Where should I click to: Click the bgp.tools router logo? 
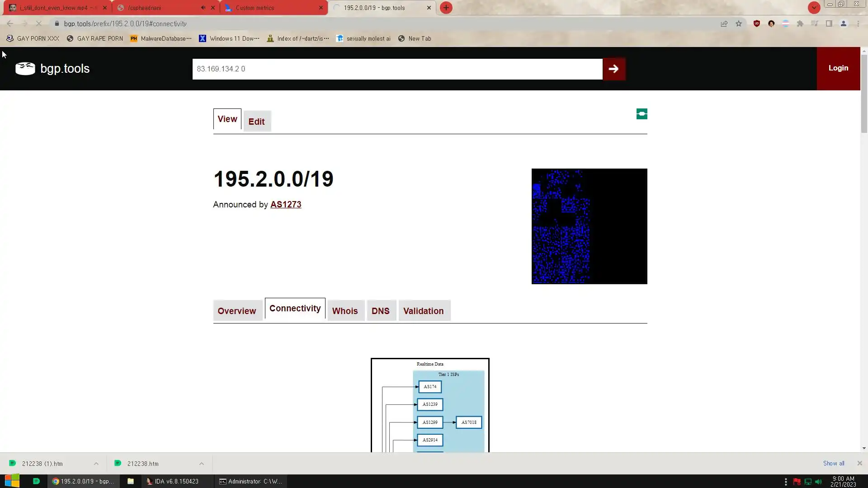coord(25,69)
